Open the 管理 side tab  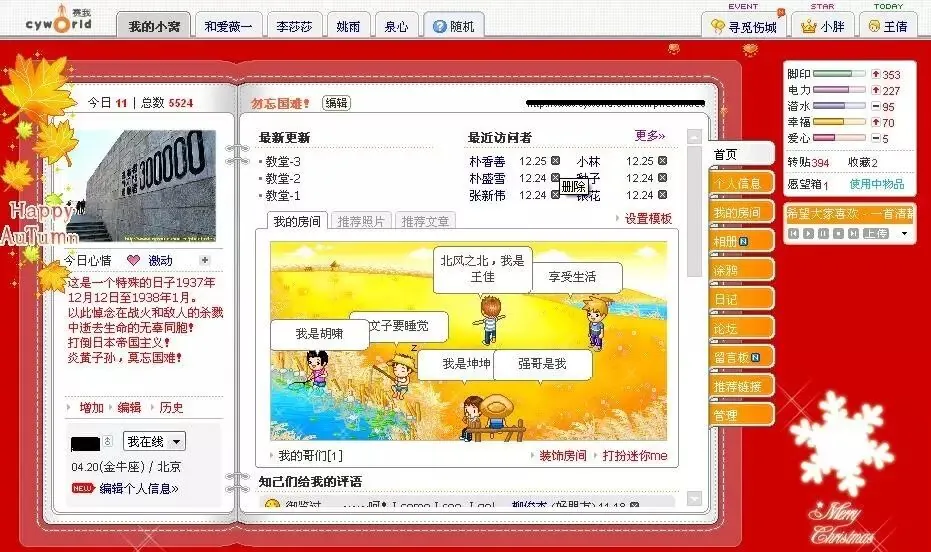[741, 415]
